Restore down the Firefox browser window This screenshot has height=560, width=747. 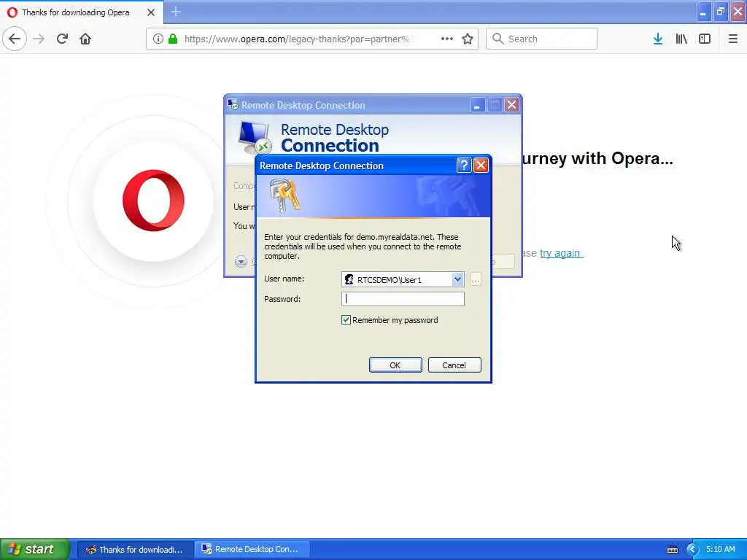point(721,12)
